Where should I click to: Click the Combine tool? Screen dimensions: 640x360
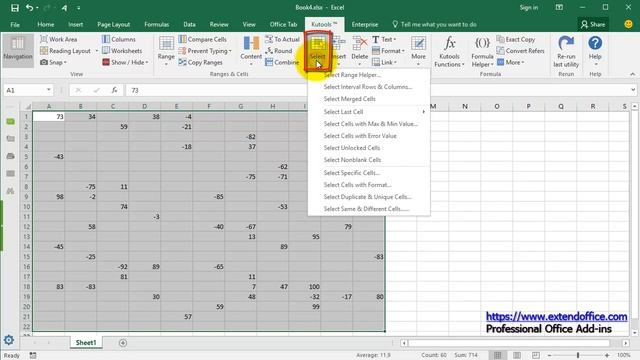(282, 62)
